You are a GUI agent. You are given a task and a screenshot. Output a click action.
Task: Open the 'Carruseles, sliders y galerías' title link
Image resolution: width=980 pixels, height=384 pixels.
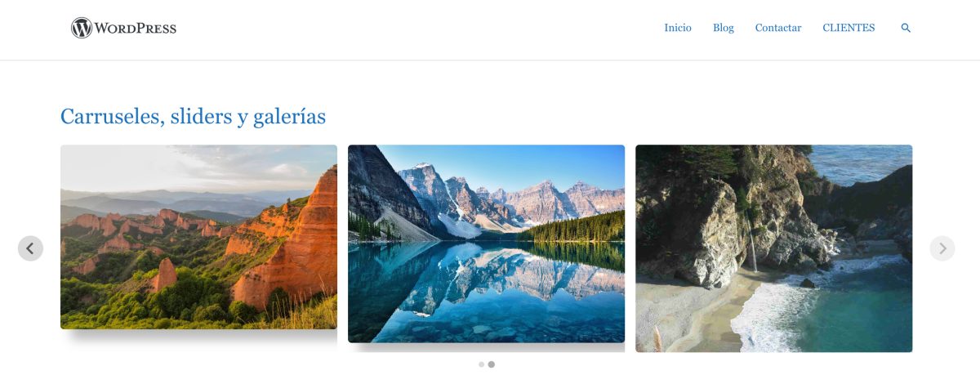194,117
